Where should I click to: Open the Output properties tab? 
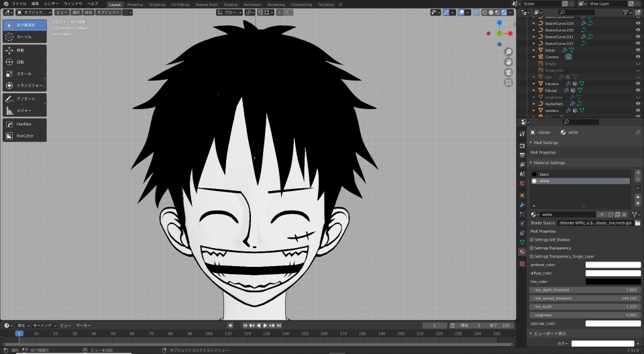coord(522,155)
